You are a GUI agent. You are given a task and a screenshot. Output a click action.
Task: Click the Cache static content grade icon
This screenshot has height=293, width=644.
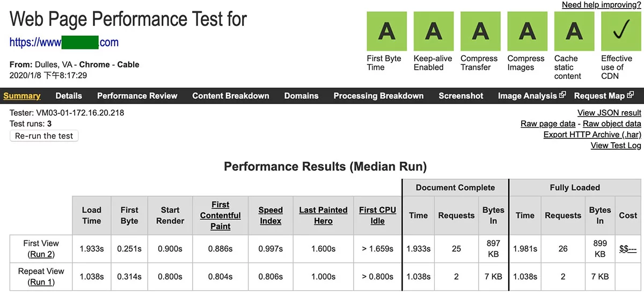[x=574, y=31]
